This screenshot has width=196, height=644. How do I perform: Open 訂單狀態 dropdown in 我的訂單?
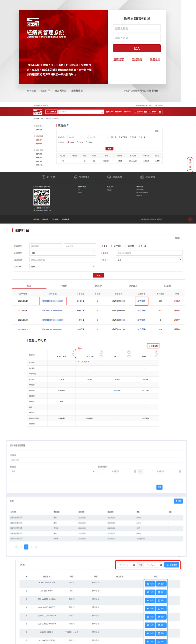[x=63, y=267]
